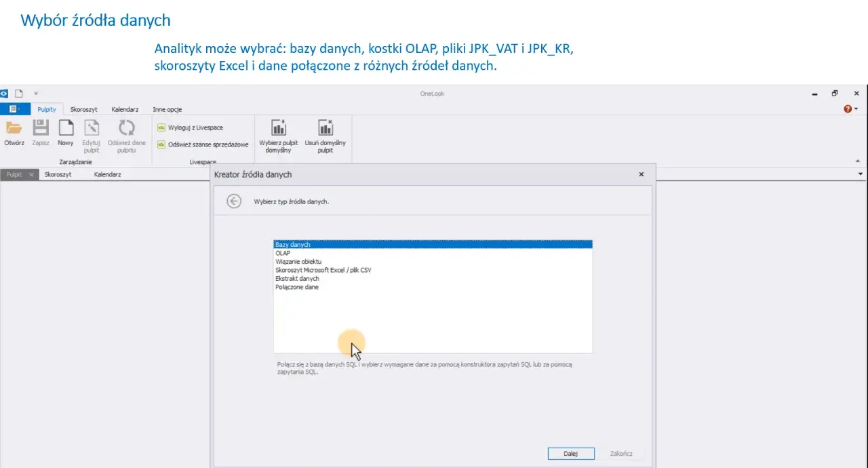Open the red help question mark icon

point(848,109)
